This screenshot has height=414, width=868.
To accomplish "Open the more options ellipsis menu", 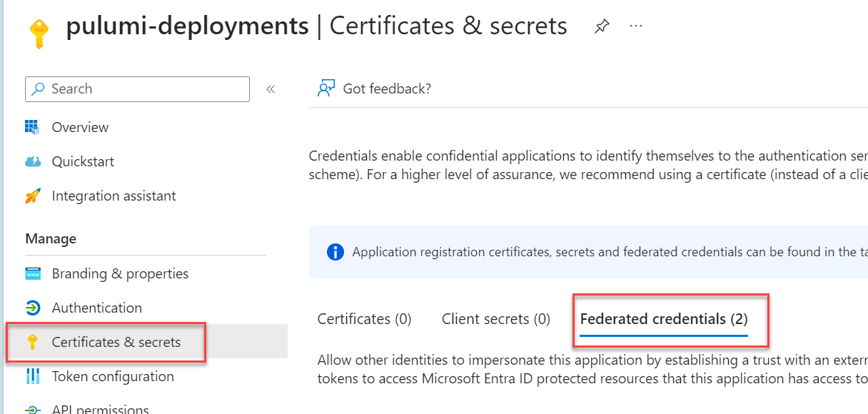I will click(x=636, y=26).
